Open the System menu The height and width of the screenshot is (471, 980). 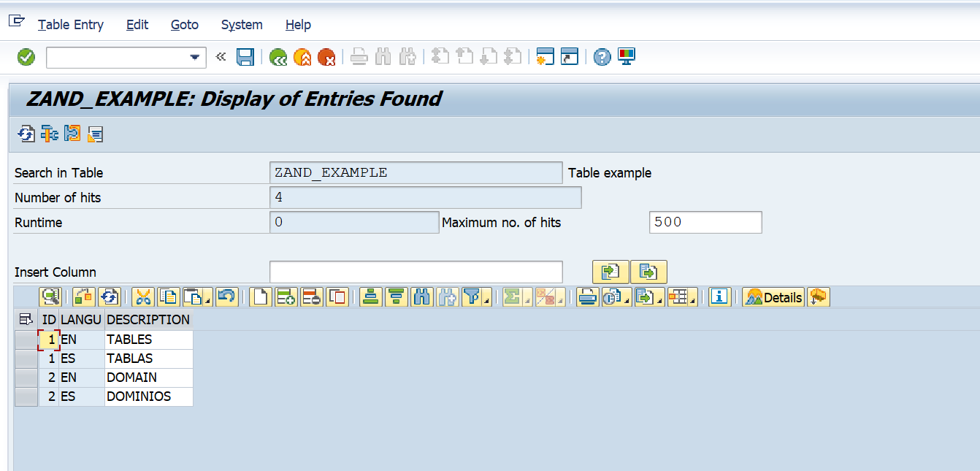242,25
